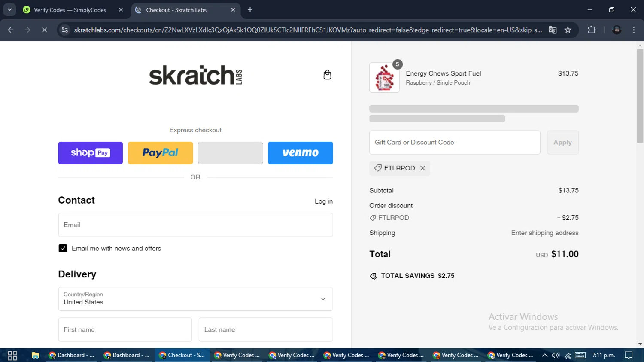The height and width of the screenshot is (362, 644).
Task: Click the page vertical scrollbar
Action: pyautogui.click(x=640, y=96)
